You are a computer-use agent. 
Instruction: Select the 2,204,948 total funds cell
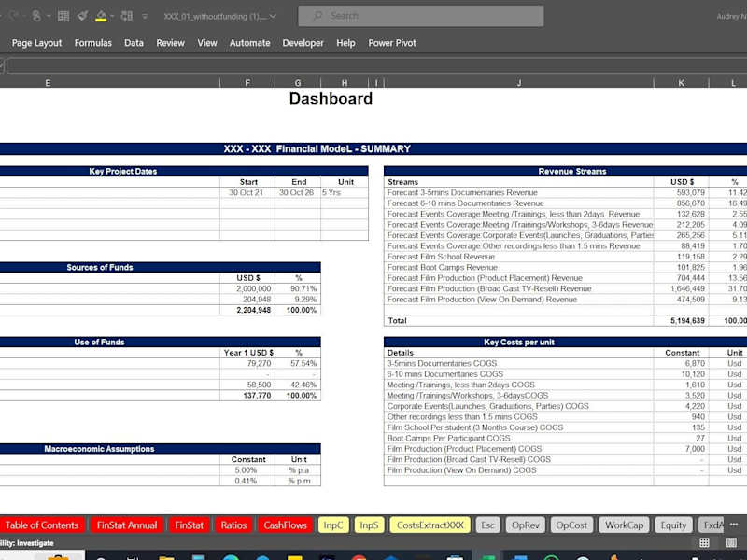coord(247,310)
